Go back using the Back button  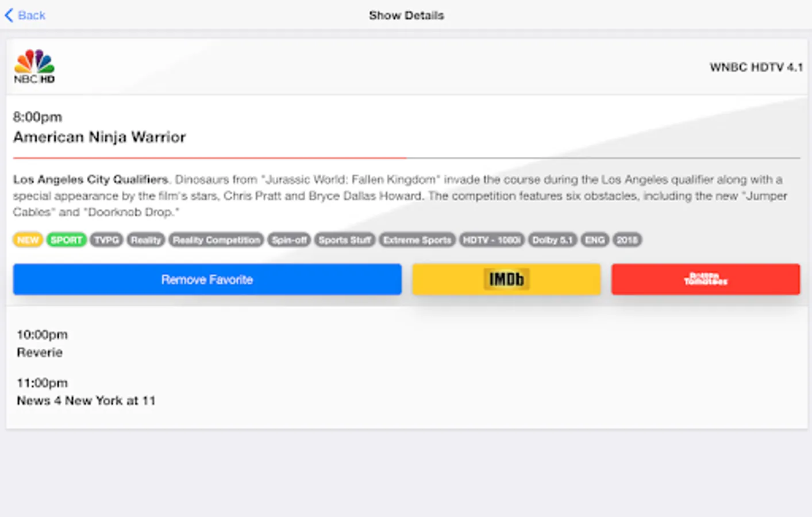[x=25, y=16]
